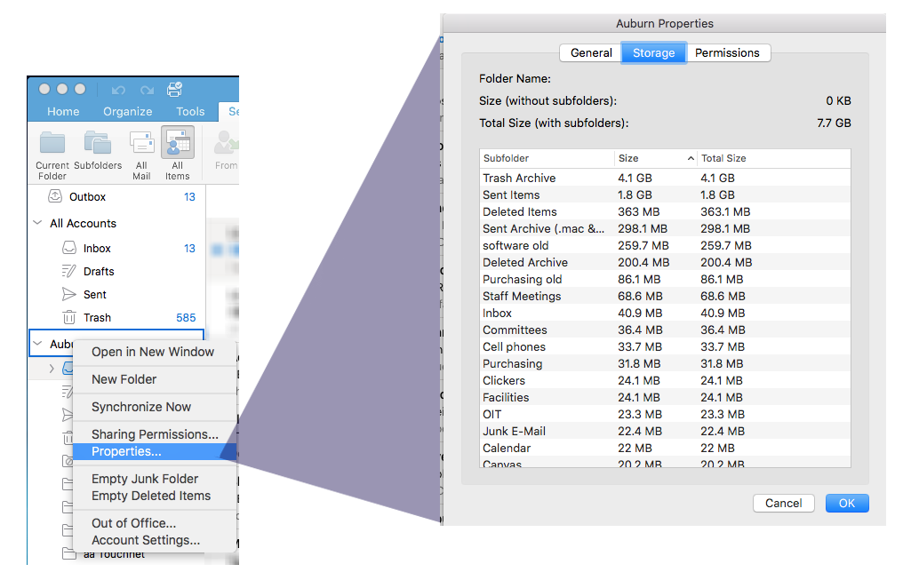Select the OIT row
Image resolution: width=911 pixels, height=588 pixels.
click(665, 414)
